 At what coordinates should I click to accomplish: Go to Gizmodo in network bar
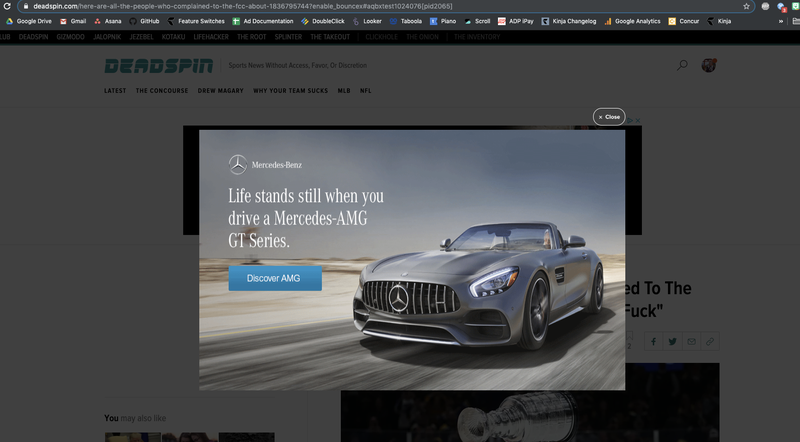pos(70,37)
